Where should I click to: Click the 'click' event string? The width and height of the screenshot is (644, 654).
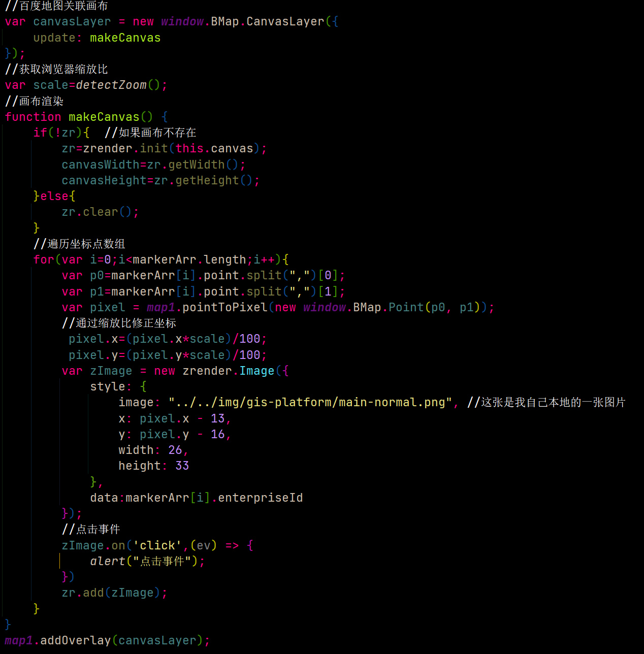coord(157,545)
